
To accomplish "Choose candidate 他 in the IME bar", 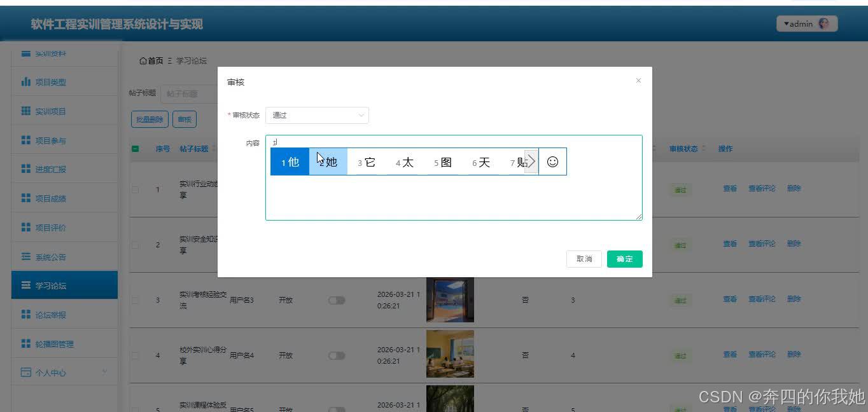I will (290, 161).
